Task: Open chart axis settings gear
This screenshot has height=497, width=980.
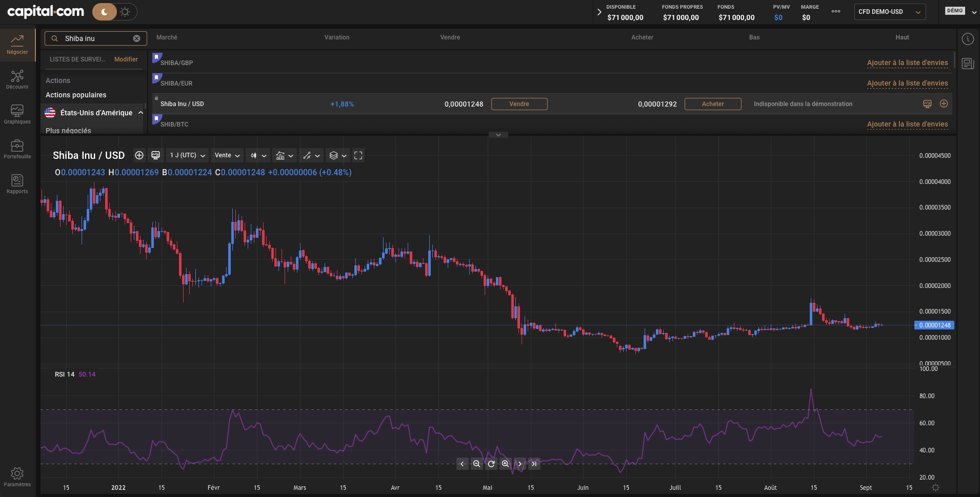Action: (935, 488)
